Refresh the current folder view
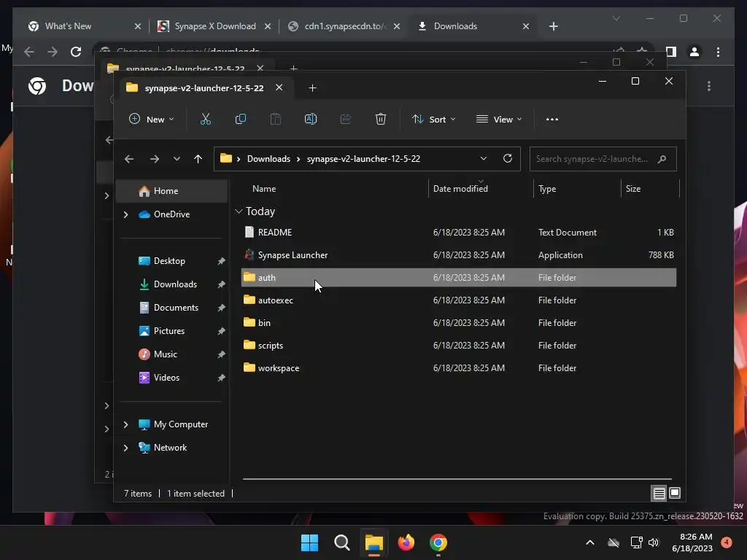 508,158
